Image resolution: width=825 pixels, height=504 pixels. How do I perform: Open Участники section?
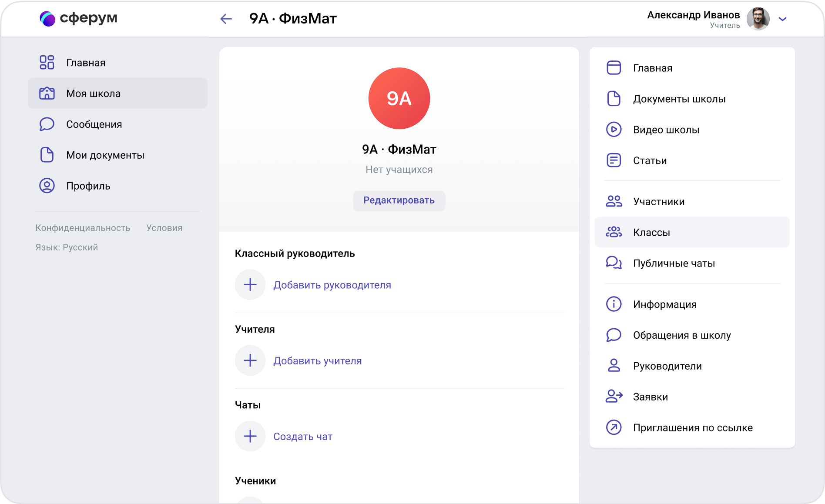point(692,202)
